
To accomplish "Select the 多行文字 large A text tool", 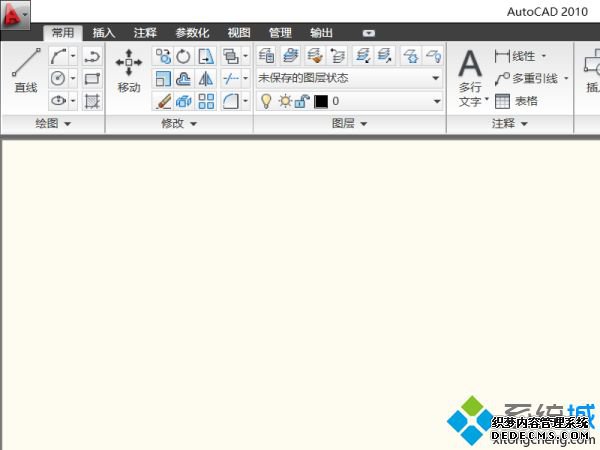I will pos(470,64).
